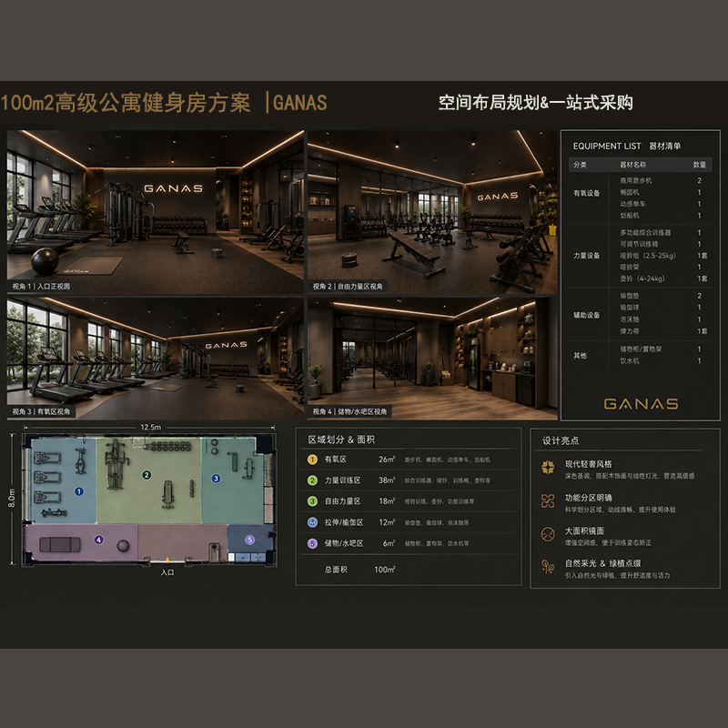Click the natural light plant icon

(548, 567)
